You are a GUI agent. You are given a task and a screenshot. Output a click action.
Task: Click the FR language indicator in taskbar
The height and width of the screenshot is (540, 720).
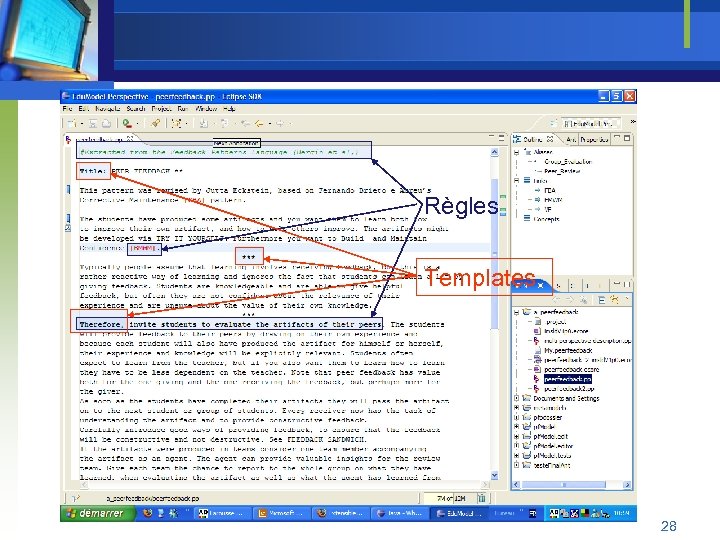(533, 513)
